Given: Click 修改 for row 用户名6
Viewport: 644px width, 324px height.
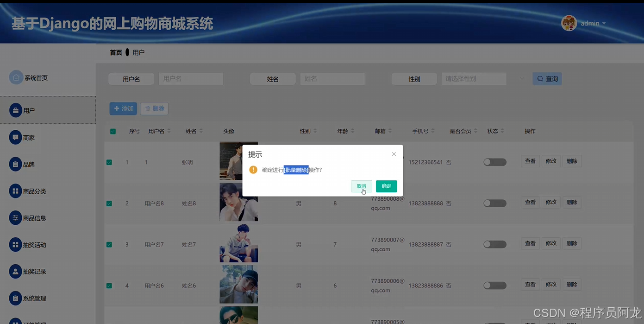Looking at the screenshot, I should click(551, 284).
